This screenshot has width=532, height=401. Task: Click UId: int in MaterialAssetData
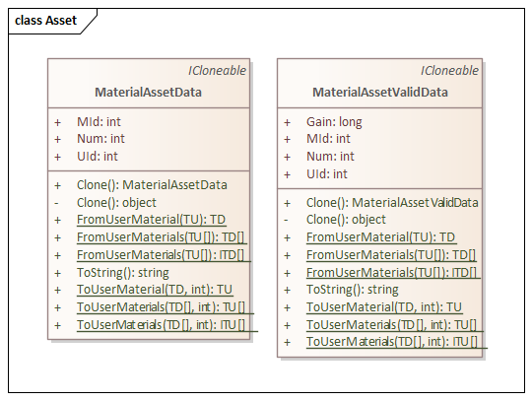pos(98,157)
